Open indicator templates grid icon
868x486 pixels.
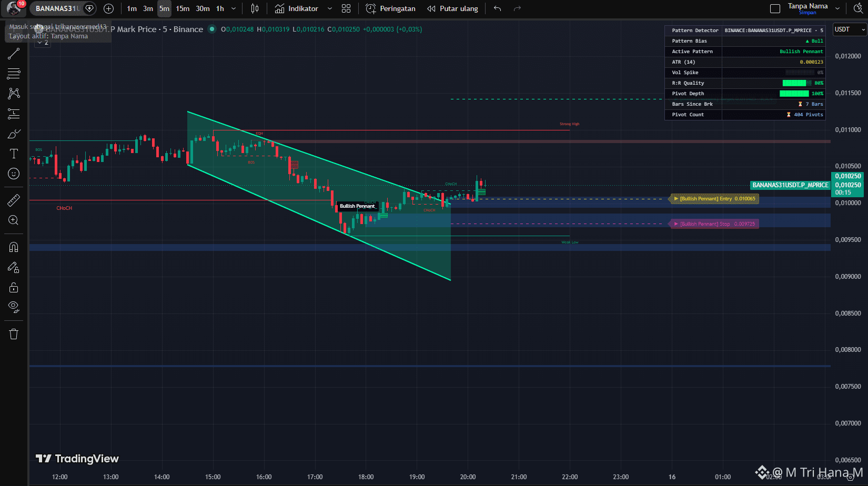[x=346, y=8]
